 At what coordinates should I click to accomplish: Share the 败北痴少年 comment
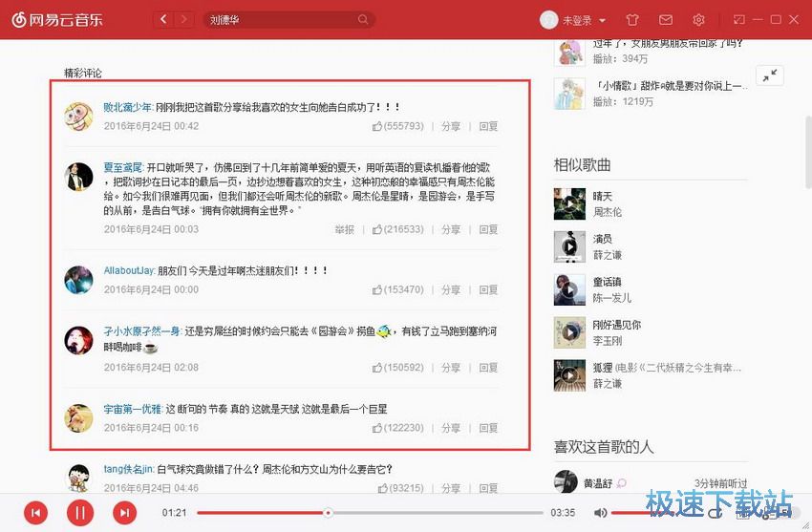(451, 126)
